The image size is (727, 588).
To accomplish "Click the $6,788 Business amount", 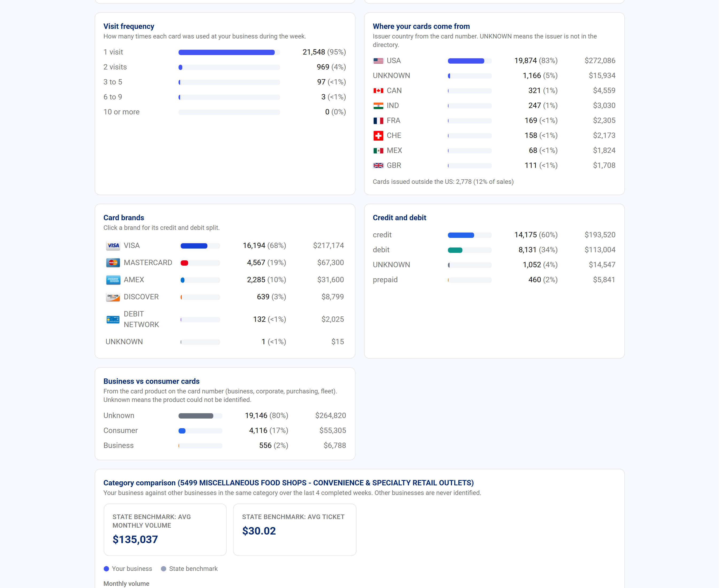I will (335, 445).
